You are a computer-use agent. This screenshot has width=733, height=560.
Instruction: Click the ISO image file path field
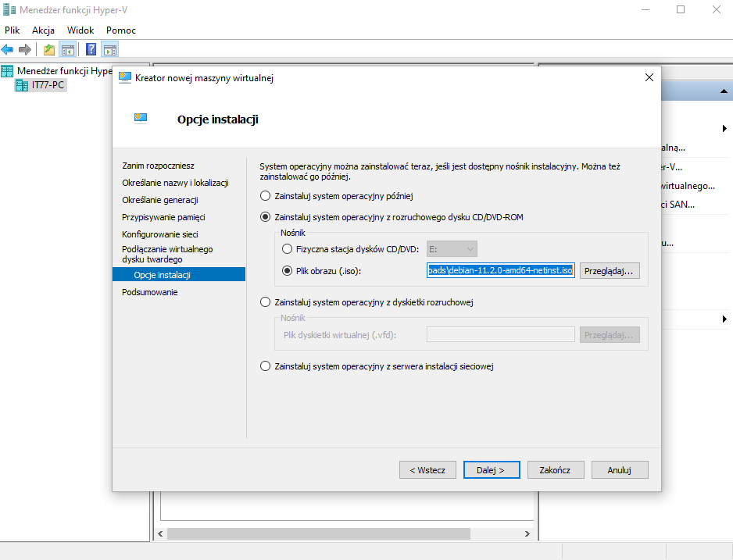click(500, 270)
